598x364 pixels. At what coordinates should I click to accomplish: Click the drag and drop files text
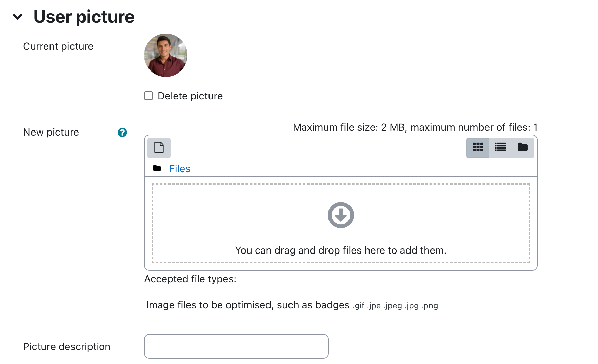coord(341,250)
